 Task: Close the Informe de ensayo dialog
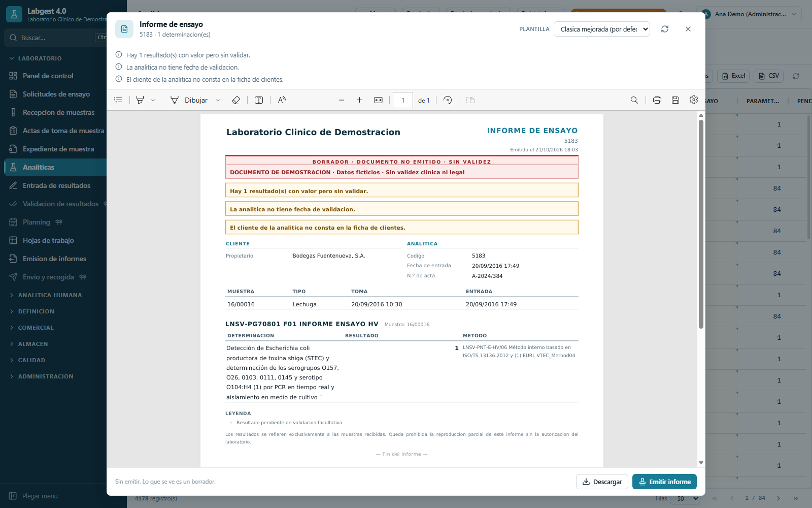688,29
